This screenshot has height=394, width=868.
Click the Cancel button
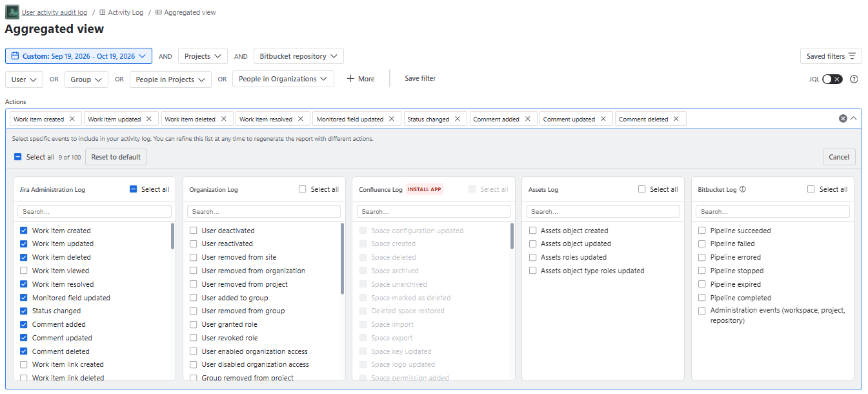839,157
